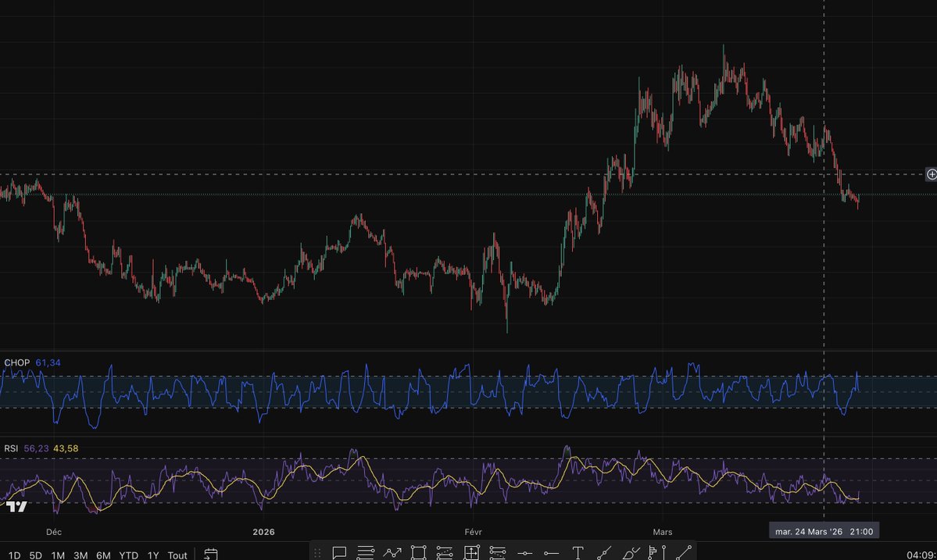Select the date and price range tool
The width and height of the screenshot is (937, 560).
coord(471,554)
